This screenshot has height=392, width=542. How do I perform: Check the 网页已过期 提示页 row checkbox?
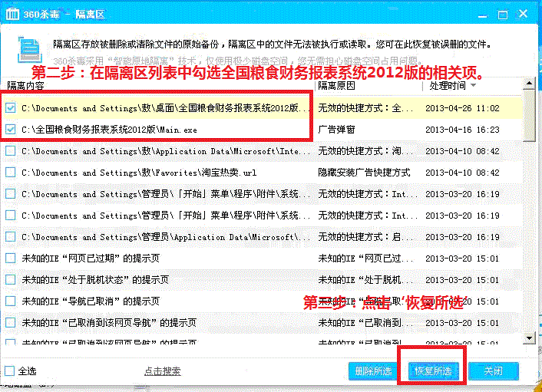click(x=11, y=259)
